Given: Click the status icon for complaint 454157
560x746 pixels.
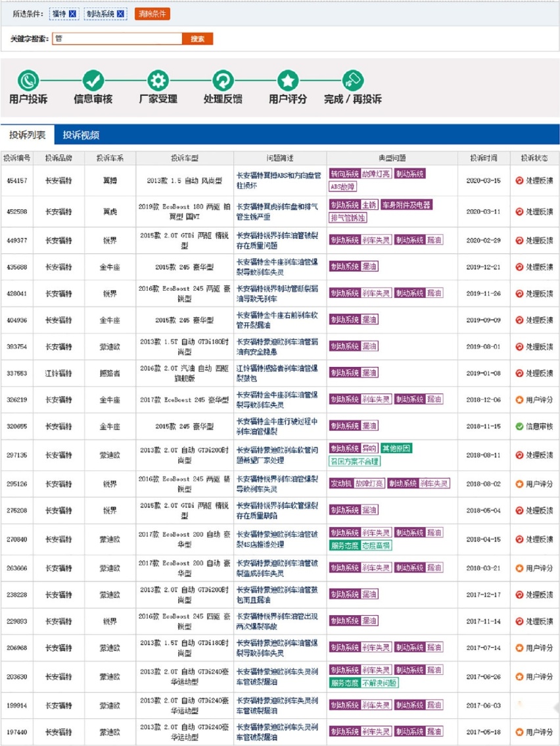Looking at the screenshot, I should point(519,180).
